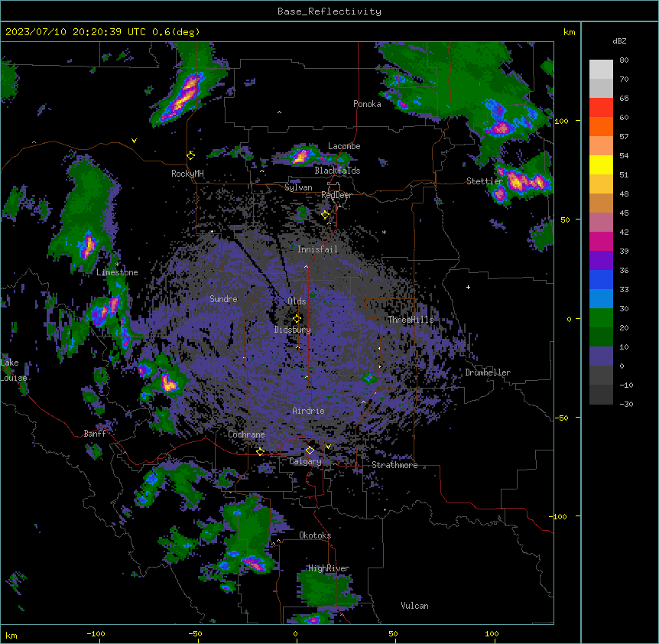The height and width of the screenshot is (644, 659).
Task: Click the Base_Reflectivity title
Action: tap(329, 11)
